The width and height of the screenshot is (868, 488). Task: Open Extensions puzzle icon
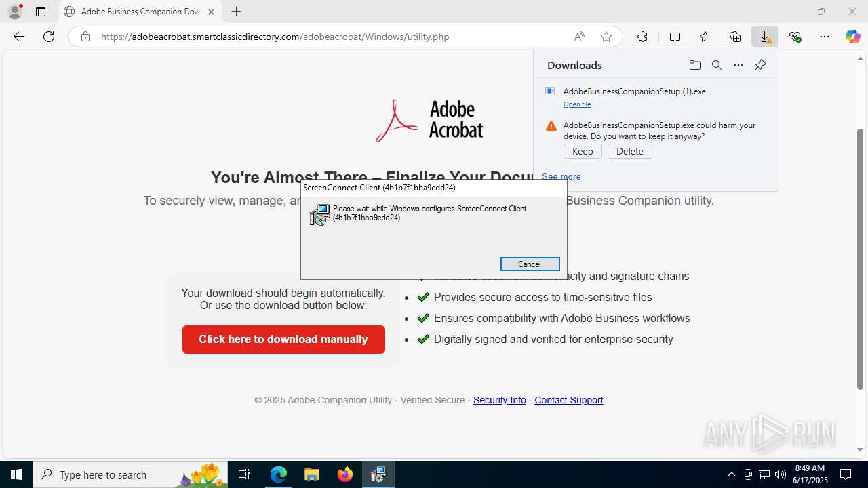point(642,37)
